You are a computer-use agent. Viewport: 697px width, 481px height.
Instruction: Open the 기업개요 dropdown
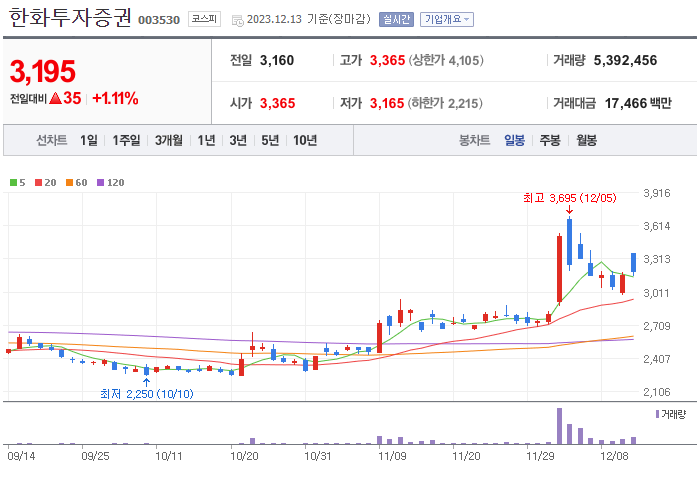(447, 20)
